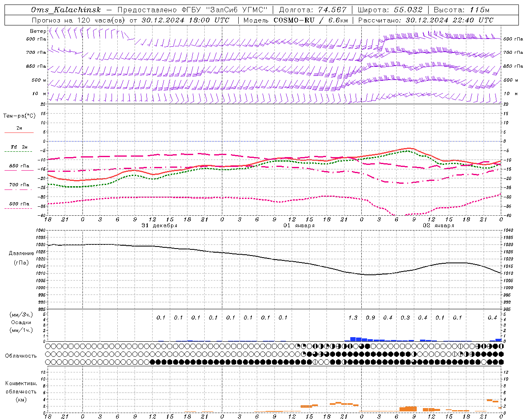
Task: Click the 1.3 precipitation value
Action: (x=353, y=318)
